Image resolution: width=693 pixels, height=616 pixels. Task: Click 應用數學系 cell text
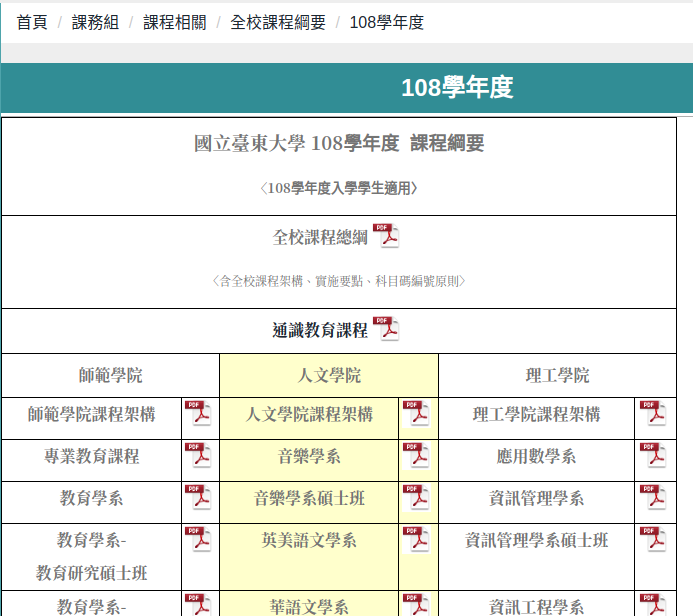(537, 456)
